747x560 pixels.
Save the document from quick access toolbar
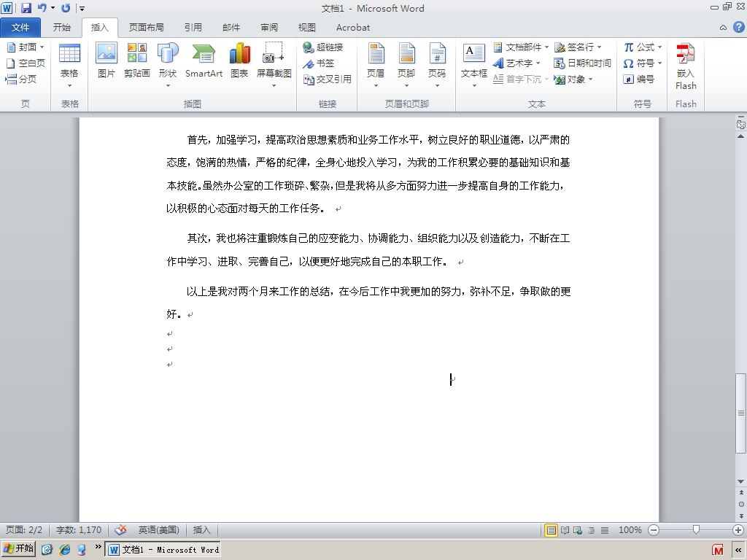click(x=26, y=8)
